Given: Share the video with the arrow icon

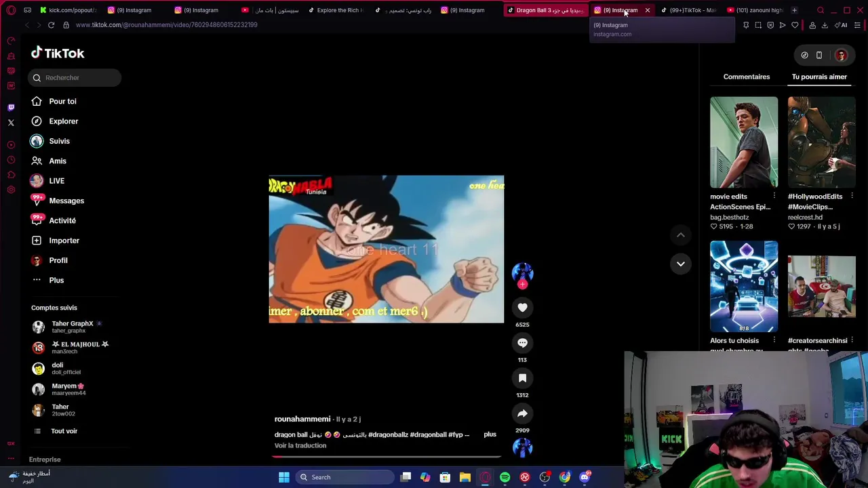Looking at the screenshot, I should click(x=522, y=413).
